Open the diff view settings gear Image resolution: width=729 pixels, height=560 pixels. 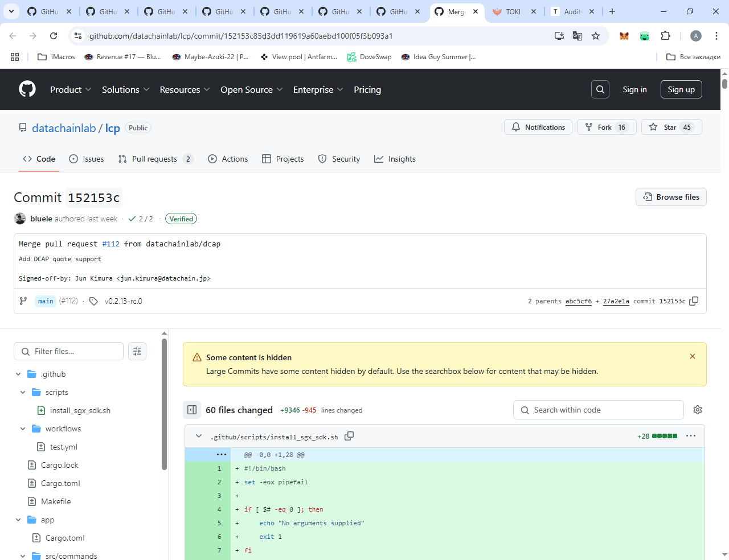(698, 410)
